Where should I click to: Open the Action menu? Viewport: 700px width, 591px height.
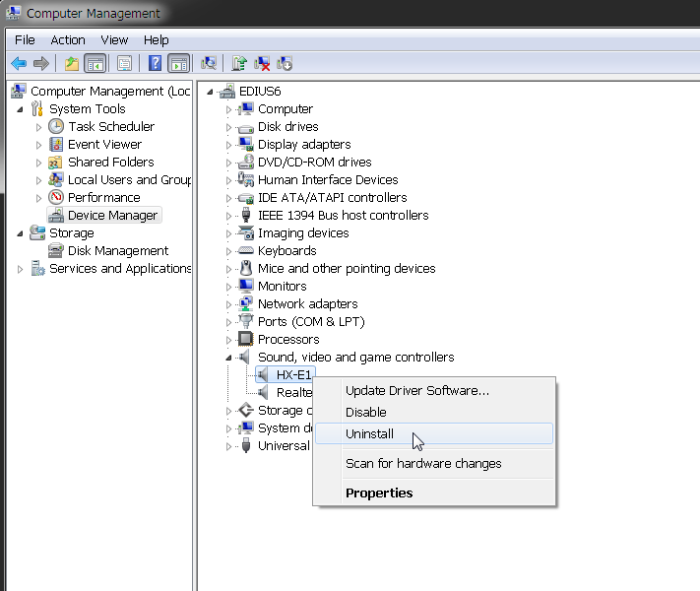pos(67,40)
